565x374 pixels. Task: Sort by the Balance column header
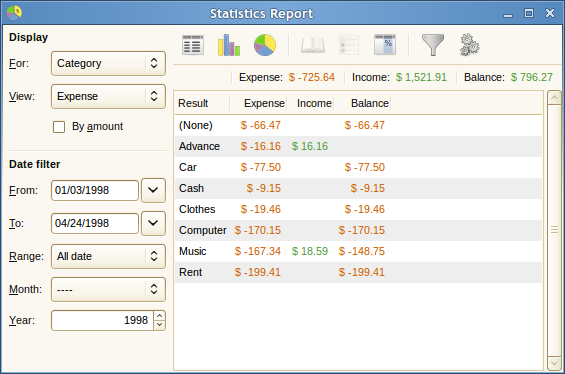[x=362, y=103]
